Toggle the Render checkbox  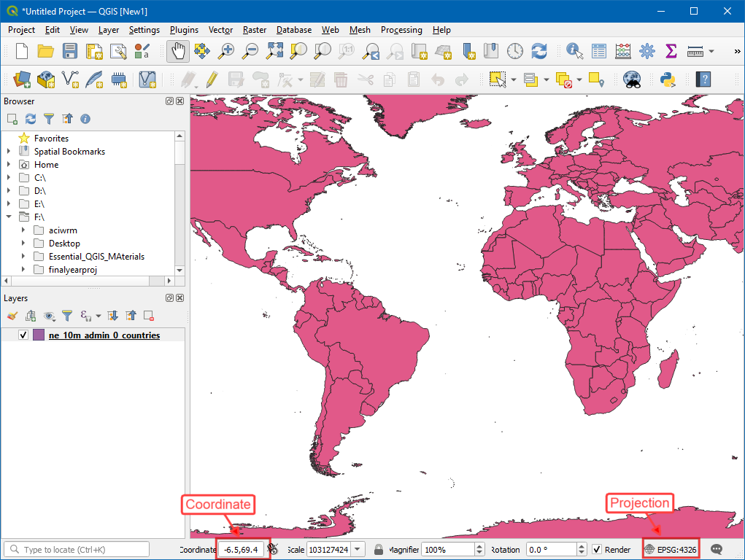tap(597, 550)
